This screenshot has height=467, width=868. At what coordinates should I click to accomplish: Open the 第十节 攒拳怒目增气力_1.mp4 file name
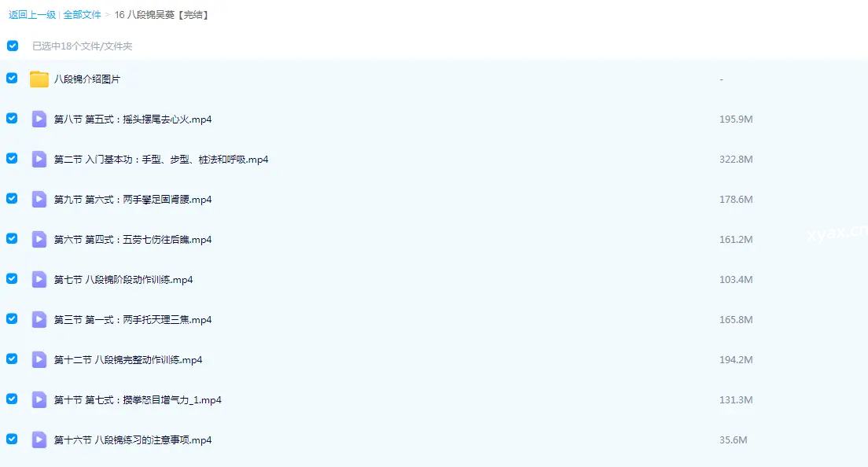138,400
